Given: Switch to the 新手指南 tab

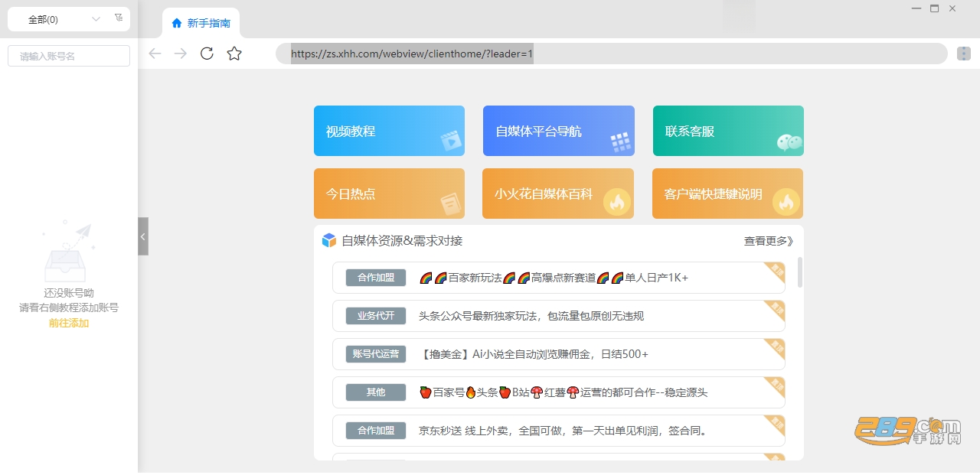Looking at the screenshot, I should click(201, 23).
